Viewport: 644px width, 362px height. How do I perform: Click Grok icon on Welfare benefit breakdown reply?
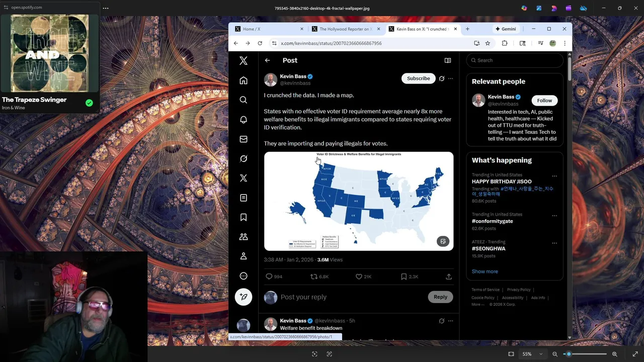coord(442,321)
